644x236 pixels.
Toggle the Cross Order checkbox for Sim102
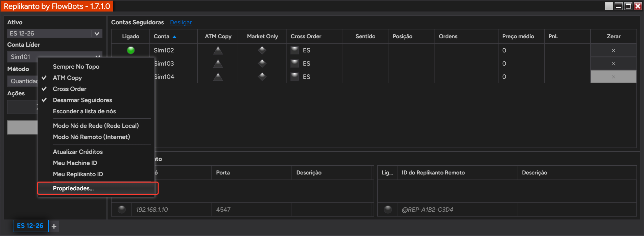coord(295,50)
